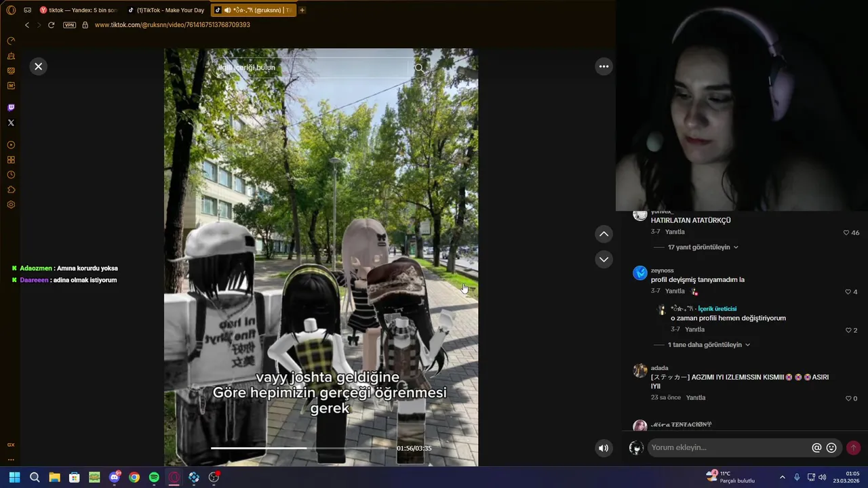868x488 pixels.
Task: Close the TikTok video viewer with X
Action: 38,66
